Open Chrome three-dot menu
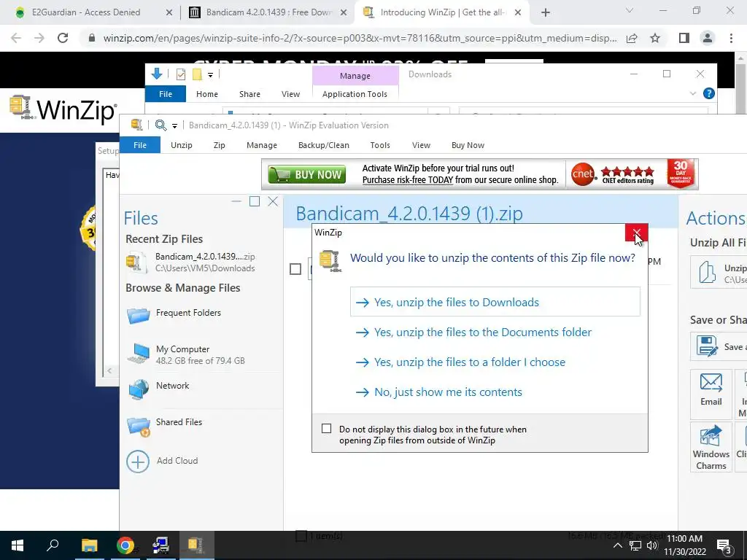Image resolution: width=747 pixels, height=560 pixels. click(731, 38)
